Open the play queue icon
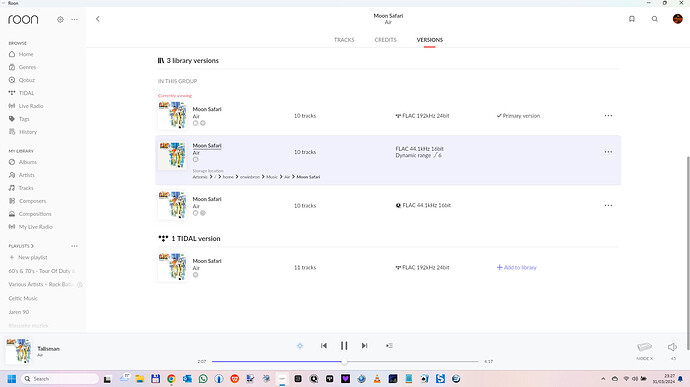 point(389,346)
